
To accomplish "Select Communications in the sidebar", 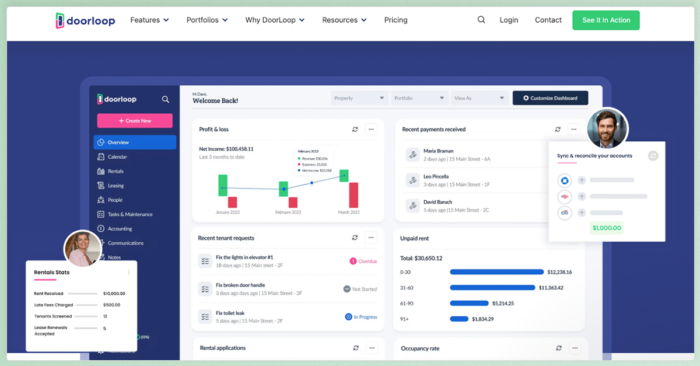I will coord(125,243).
